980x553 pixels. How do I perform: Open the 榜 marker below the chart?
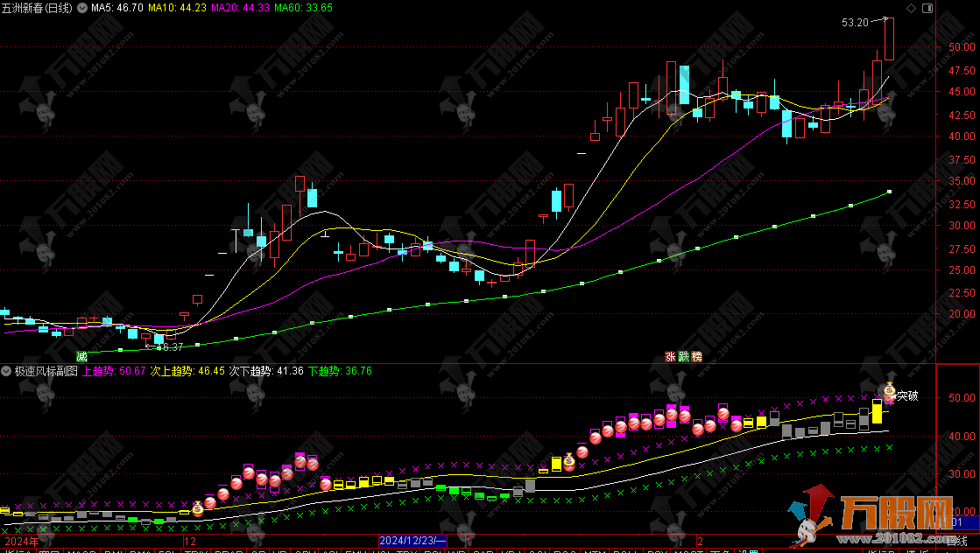pos(697,357)
